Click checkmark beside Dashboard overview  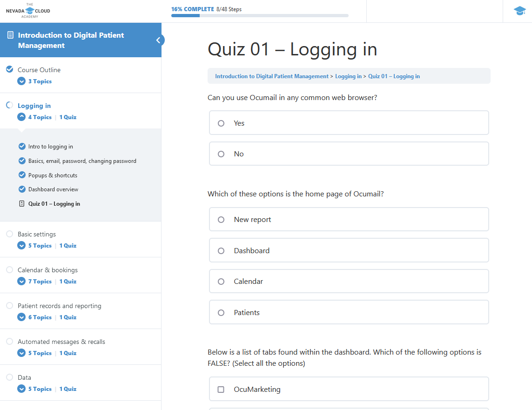point(22,189)
